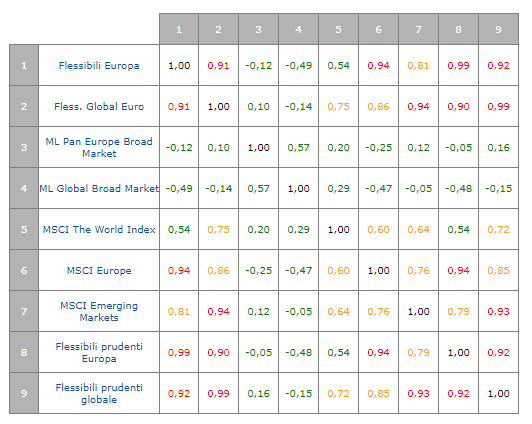532x424 pixels.
Task: Select the MSCI Europe row label
Action: point(99,271)
